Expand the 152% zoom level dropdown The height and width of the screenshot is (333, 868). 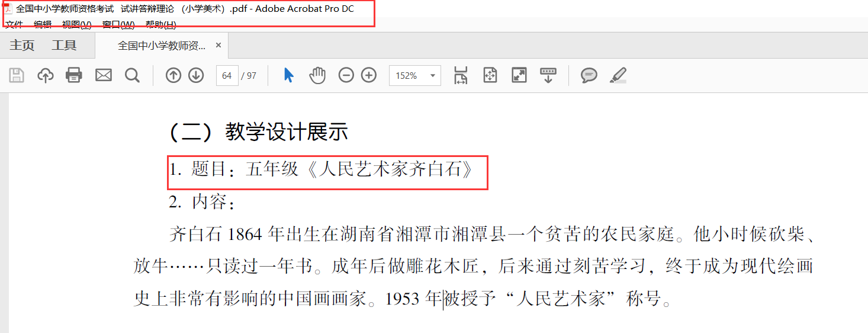tap(433, 76)
